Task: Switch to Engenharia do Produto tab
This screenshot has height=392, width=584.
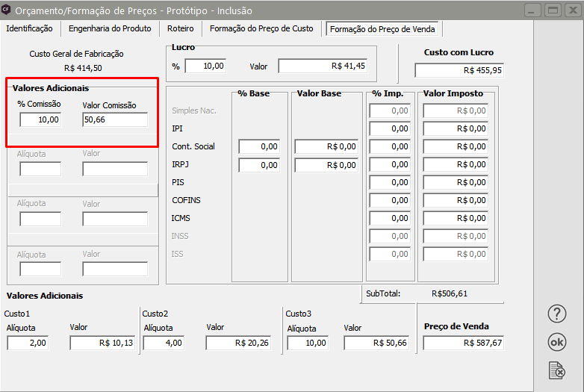Action: 110,28
